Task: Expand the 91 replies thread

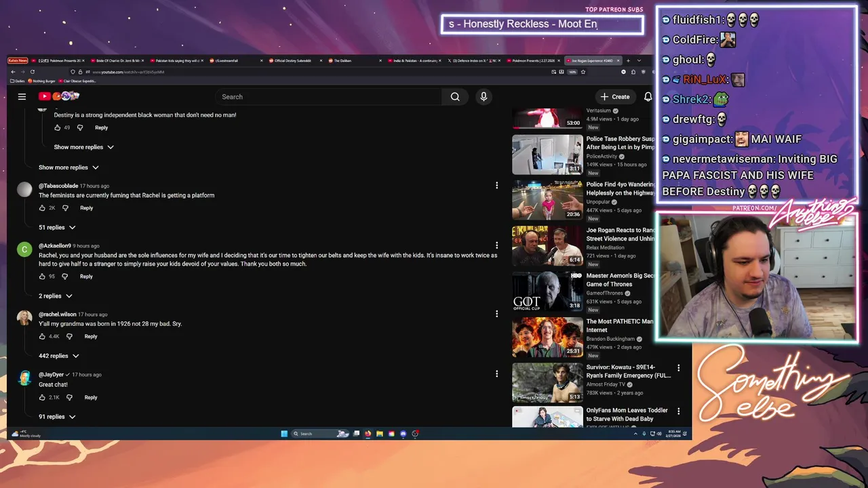Action: coord(57,417)
